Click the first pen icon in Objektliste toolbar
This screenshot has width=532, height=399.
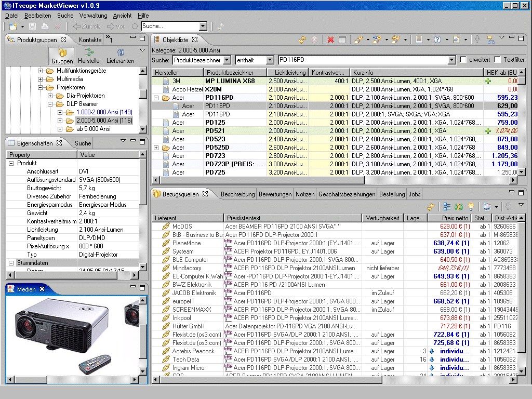point(358,39)
